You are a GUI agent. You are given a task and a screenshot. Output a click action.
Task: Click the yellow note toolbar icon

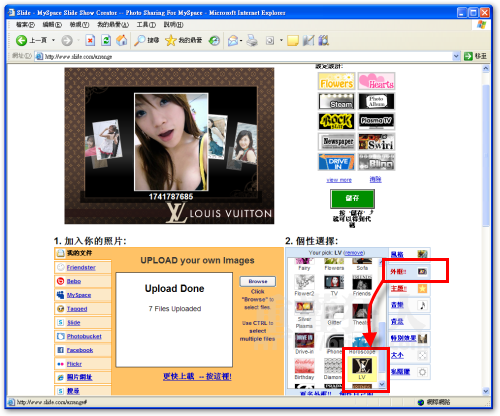coord(293,41)
